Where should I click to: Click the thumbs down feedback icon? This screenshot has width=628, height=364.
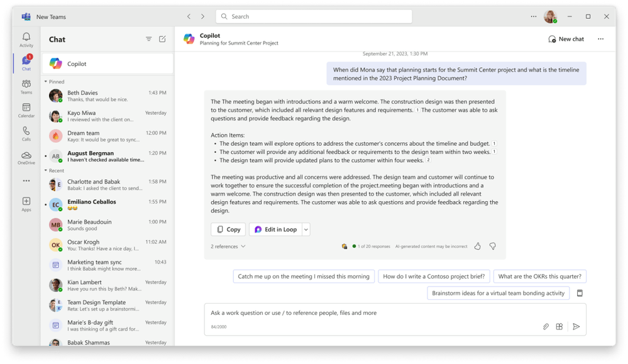tap(493, 246)
